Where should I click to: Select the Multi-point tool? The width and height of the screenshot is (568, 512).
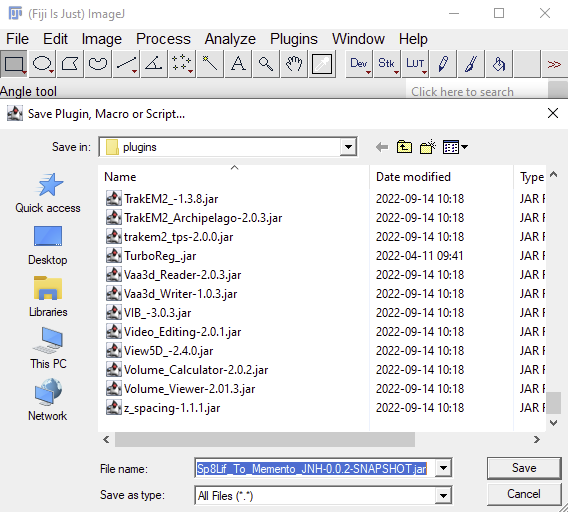(x=182, y=64)
